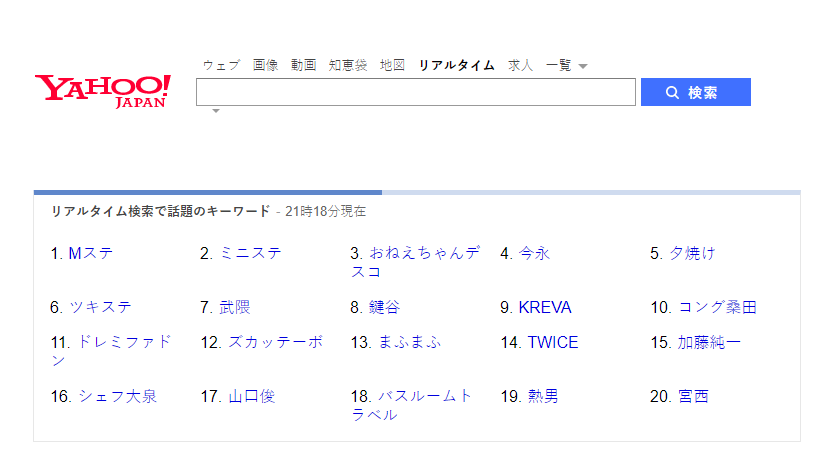836x472 pixels.
Task: Click the 21時18分現在 timestamp text
Action: tap(325, 211)
